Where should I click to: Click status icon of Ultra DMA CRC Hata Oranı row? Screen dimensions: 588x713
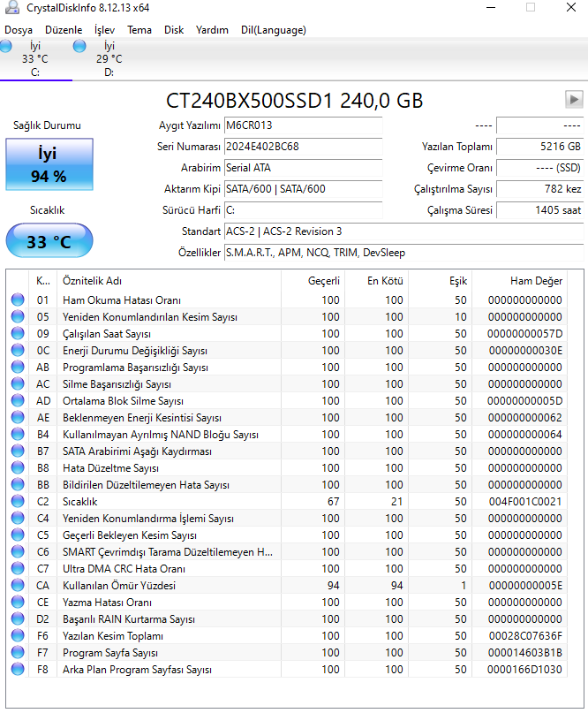coord(18,569)
